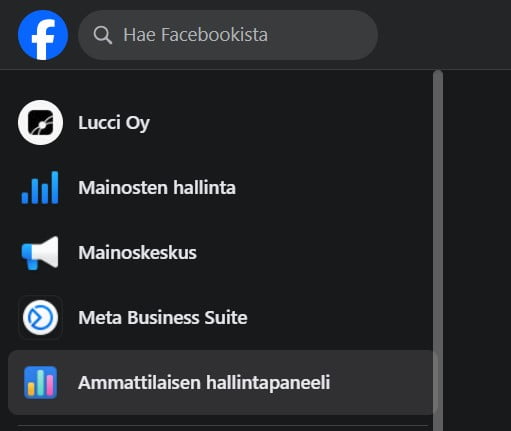
Task: Click the Ammattilaisen hallintapaneeli colorful chart icon
Action: click(40, 382)
